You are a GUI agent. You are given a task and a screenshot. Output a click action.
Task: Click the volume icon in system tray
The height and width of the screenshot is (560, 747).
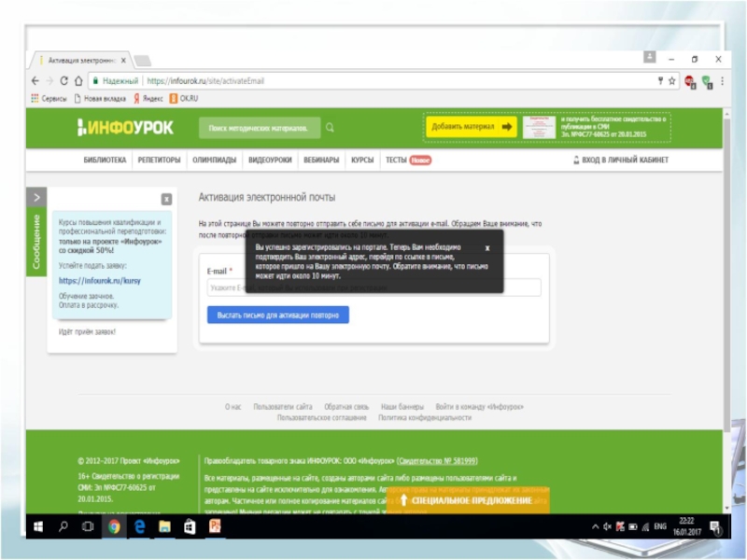[608, 526]
